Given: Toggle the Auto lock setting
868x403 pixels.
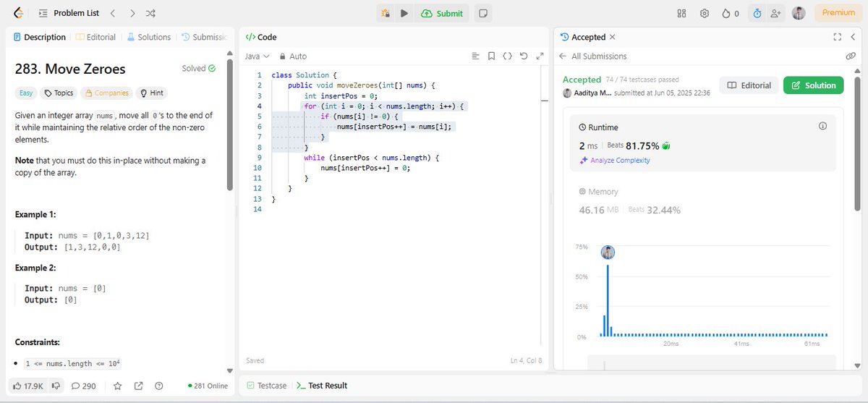Looking at the screenshot, I should pyautogui.click(x=292, y=56).
